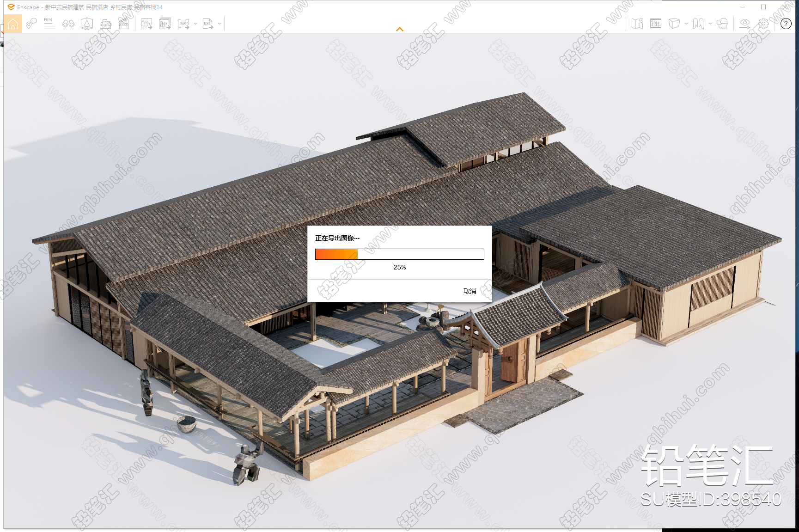Click the cube Rendering Style icon
Screen dimensions: 799x532
click(674, 24)
